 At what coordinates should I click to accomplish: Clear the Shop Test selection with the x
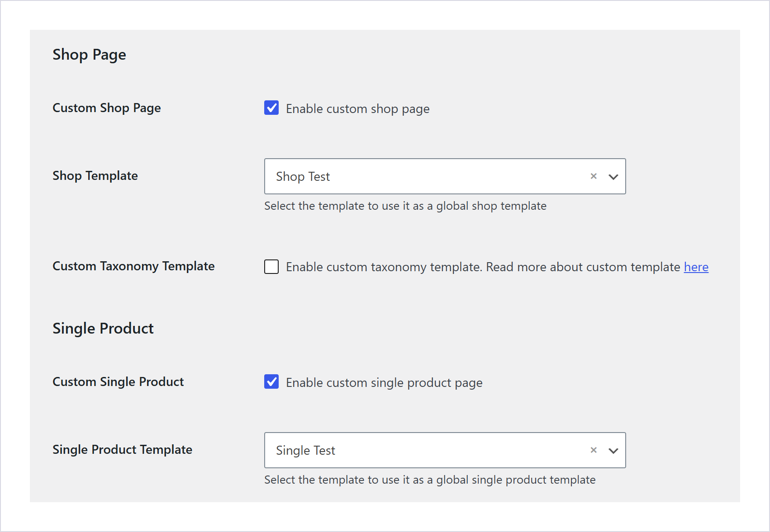pos(594,176)
